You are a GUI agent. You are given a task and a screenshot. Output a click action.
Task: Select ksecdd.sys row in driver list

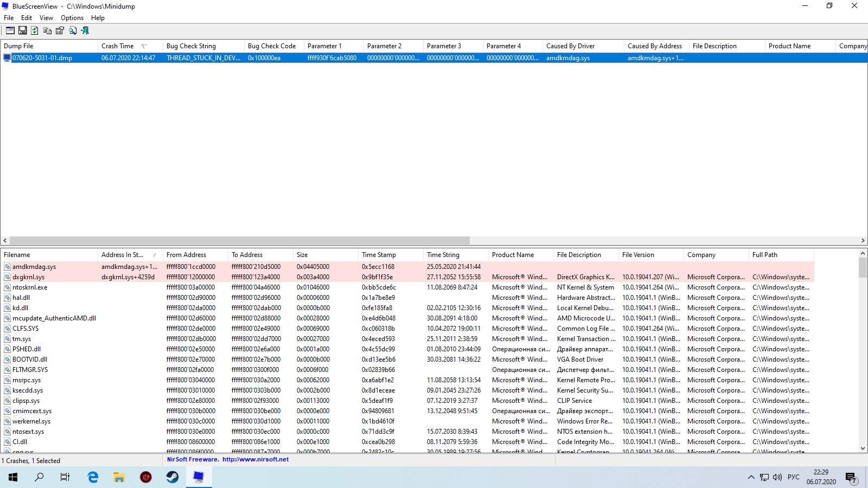click(x=407, y=390)
